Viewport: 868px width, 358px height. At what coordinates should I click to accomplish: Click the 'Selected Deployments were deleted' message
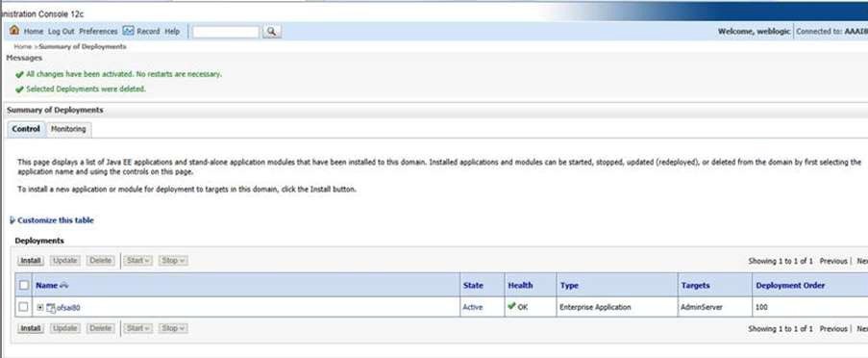[86, 89]
